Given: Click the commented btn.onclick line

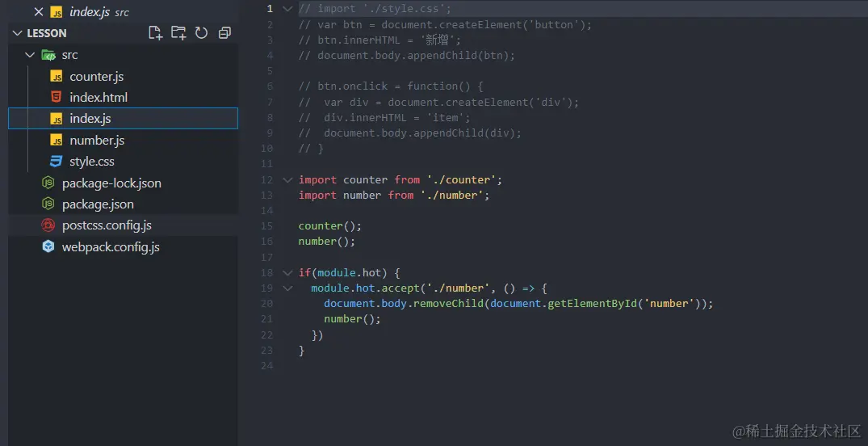Looking at the screenshot, I should click(x=391, y=86).
